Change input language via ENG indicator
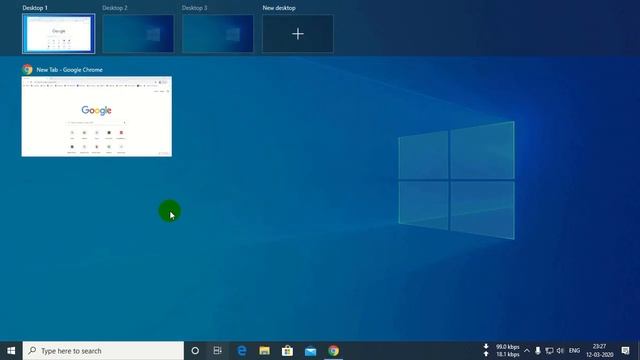 (574, 351)
